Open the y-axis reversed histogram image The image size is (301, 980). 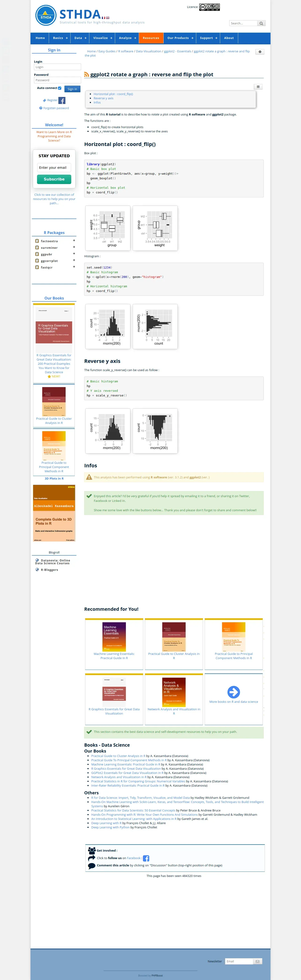click(x=155, y=431)
